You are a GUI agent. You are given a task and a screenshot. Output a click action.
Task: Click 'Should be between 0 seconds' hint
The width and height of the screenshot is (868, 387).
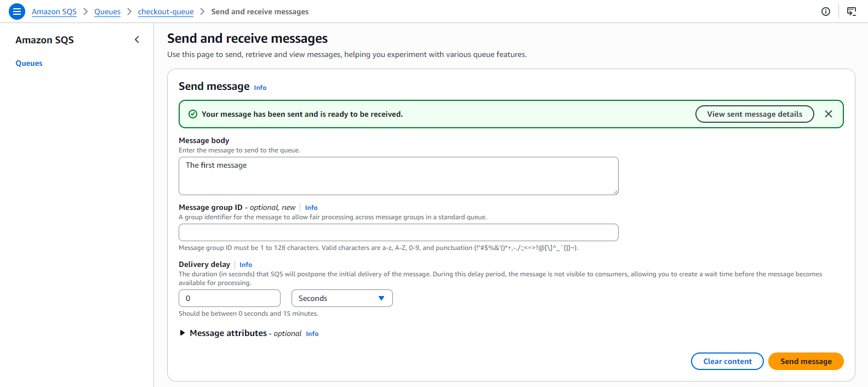pos(248,314)
